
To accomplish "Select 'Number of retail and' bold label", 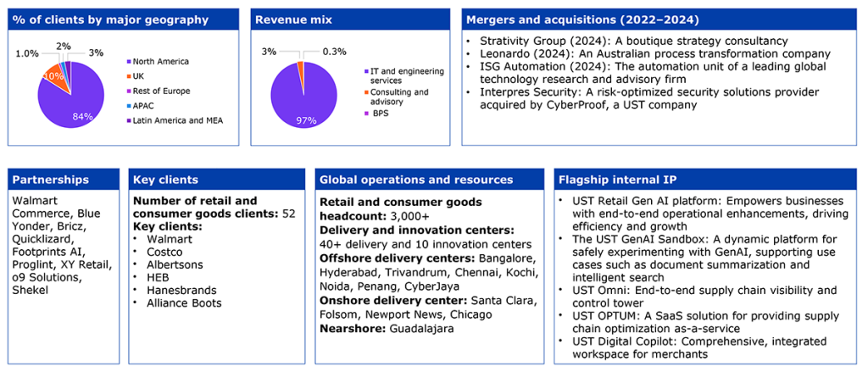I will click(x=196, y=201).
